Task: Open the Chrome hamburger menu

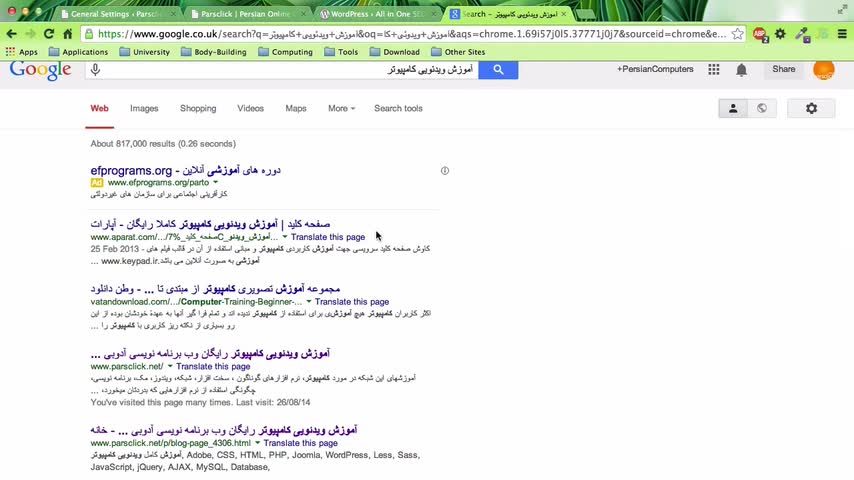Action: tap(842, 34)
